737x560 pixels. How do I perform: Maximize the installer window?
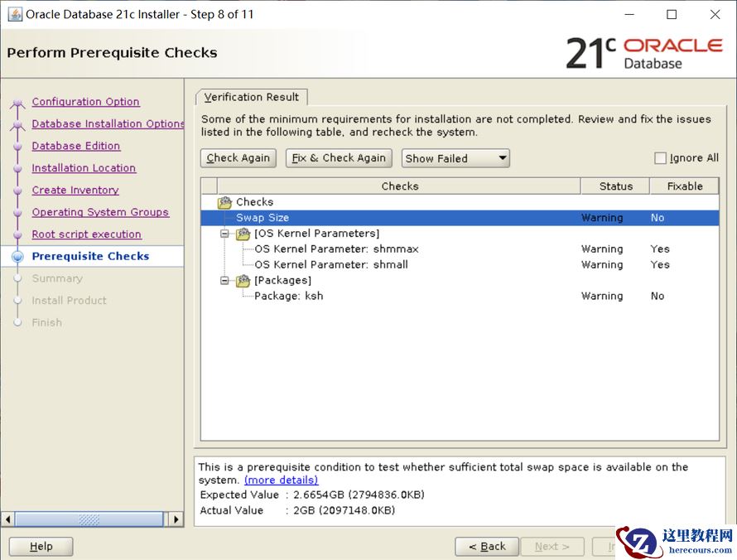[x=672, y=15]
